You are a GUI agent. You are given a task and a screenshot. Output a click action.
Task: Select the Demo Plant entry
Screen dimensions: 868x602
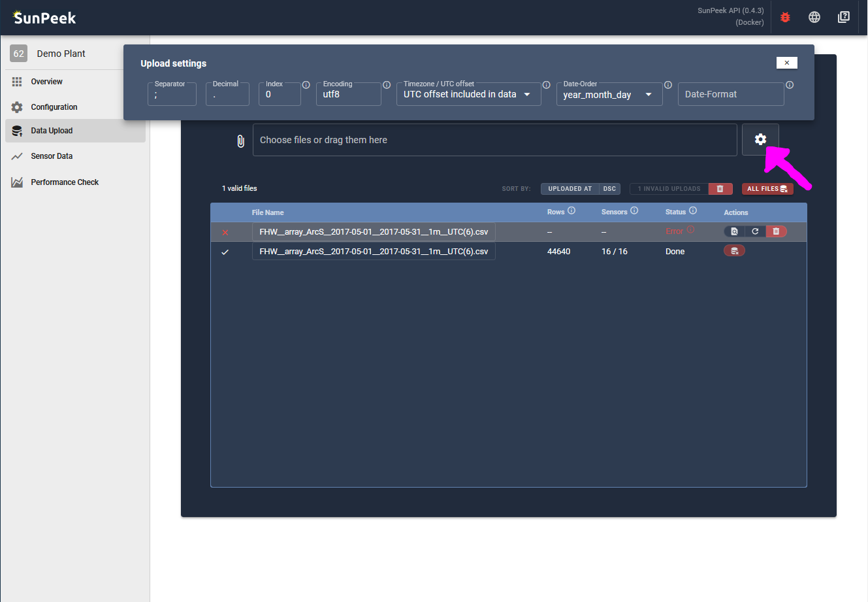(61, 54)
